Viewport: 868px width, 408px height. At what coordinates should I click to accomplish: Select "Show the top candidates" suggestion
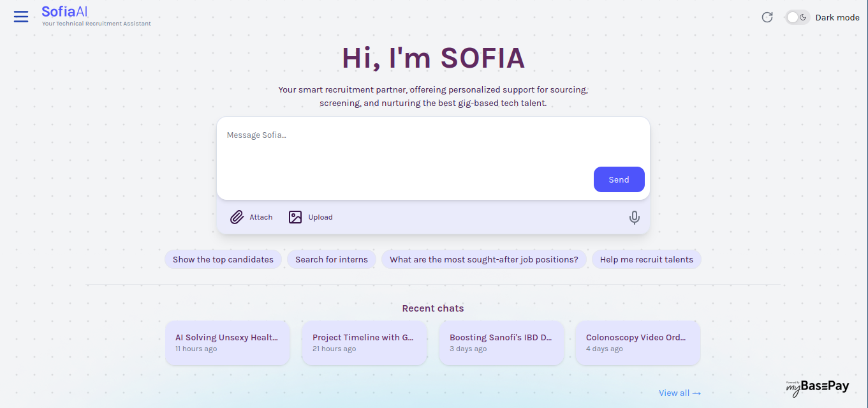click(x=223, y=259)
